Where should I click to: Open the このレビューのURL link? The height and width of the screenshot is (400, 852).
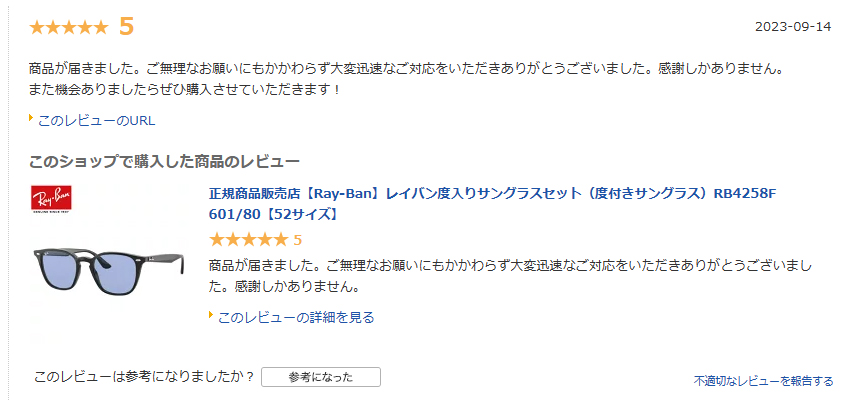click(x=96, y=121)
